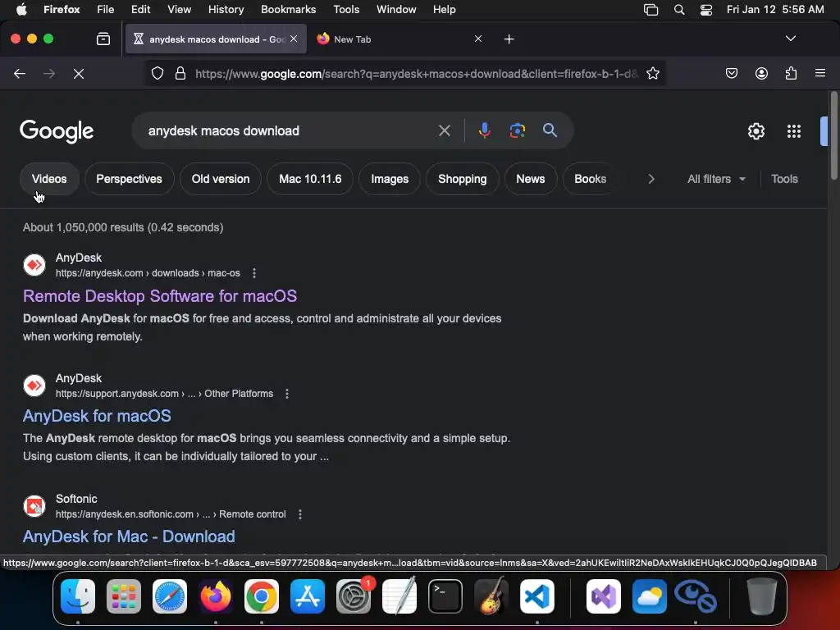
Task: Open AnyDesk for macOS link
Action: click(97, 416)
